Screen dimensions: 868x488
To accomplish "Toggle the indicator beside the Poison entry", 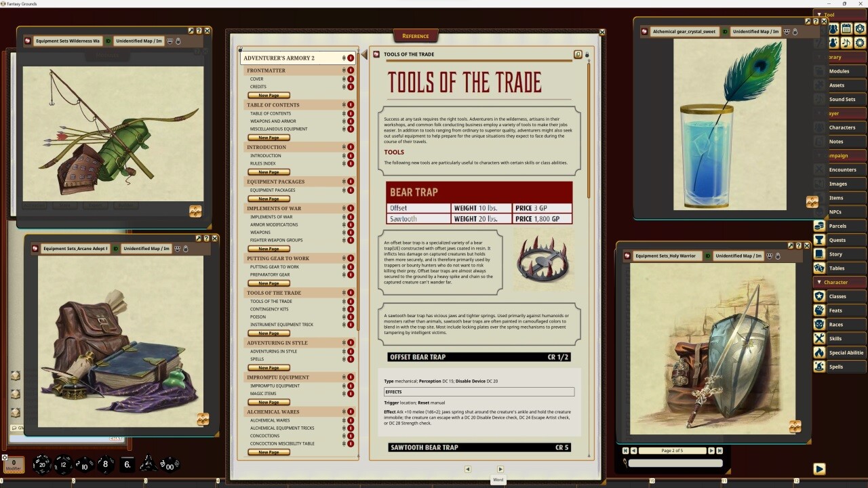I will click(351, 317).
